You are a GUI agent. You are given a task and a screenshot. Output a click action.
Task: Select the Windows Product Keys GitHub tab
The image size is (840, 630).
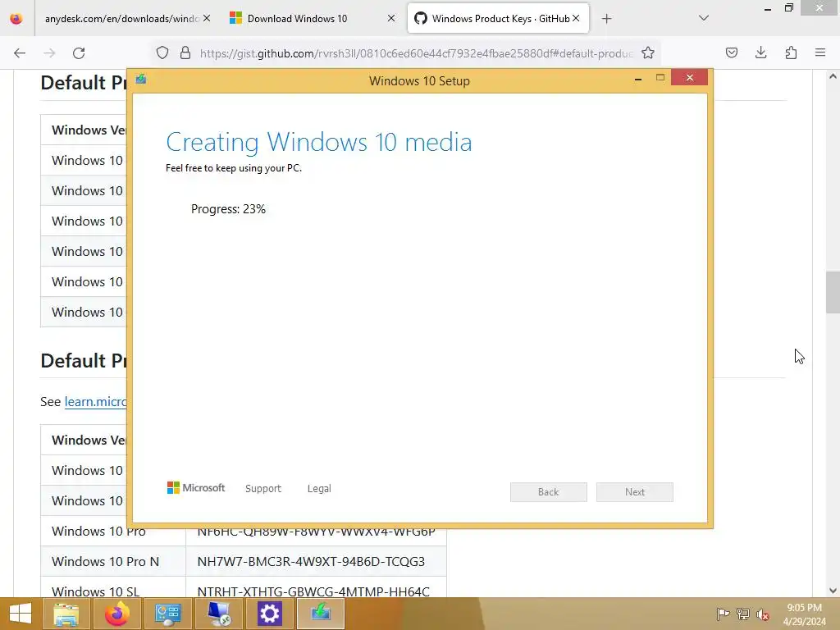pyautogui.click(x=498, y=19)
